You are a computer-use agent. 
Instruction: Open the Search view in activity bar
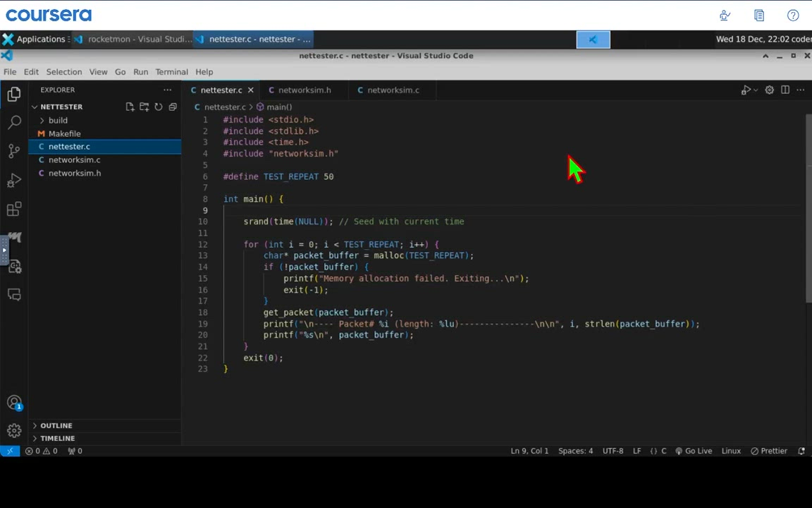click(14, 122)
